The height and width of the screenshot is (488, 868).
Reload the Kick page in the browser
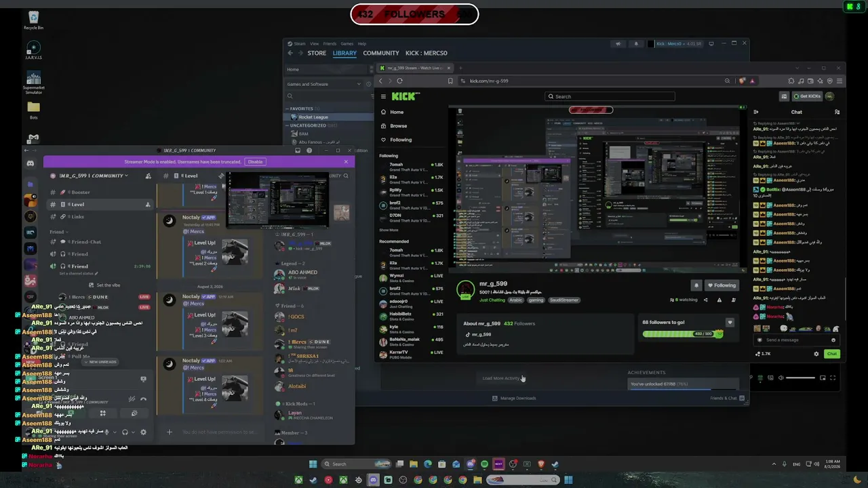point(399,81)
